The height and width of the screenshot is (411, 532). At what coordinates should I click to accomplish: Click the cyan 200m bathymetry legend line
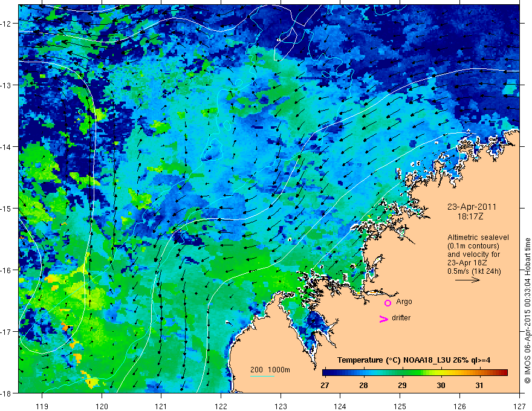262,376
